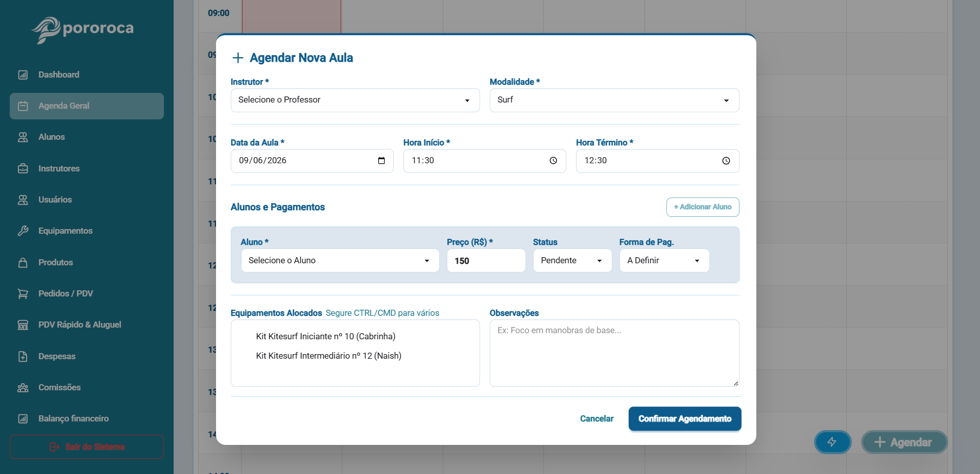The width and height of the screenshot is (980, 474).
Task: Click the PDV Rápido store icon
Action: (x=23, y=325)
